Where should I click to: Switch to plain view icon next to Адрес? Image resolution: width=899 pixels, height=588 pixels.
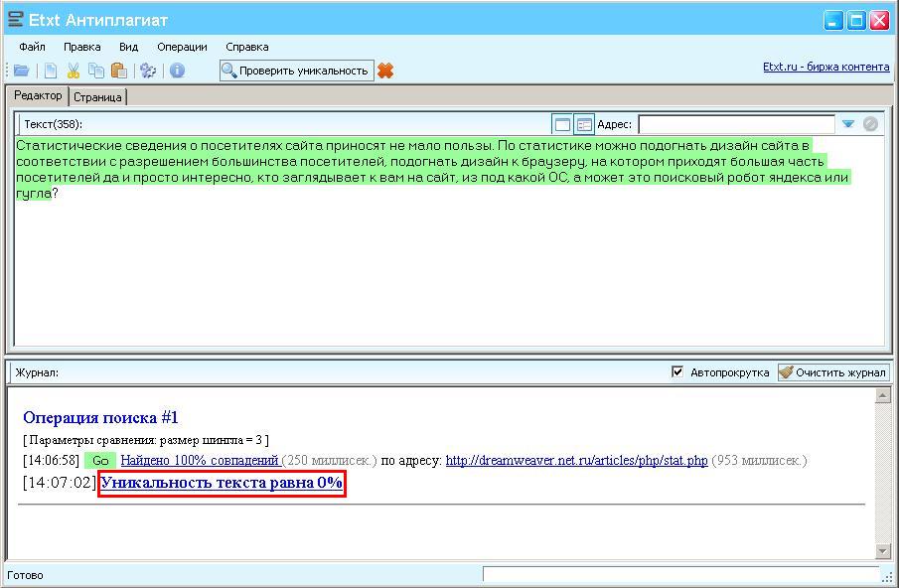click(x=562, y=124)
